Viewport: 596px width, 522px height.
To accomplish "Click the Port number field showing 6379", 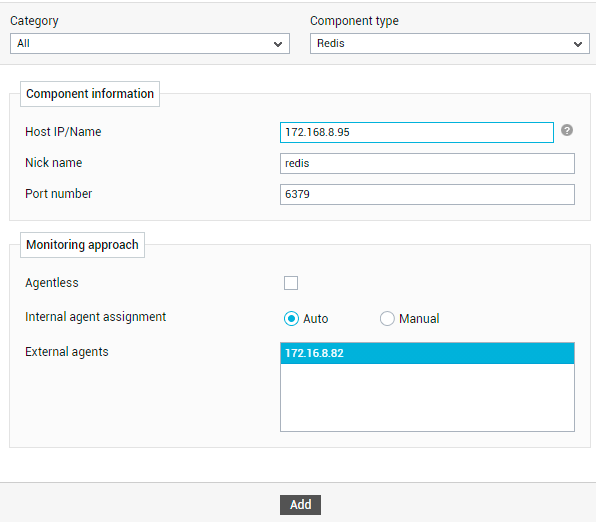I will point(427,194).
